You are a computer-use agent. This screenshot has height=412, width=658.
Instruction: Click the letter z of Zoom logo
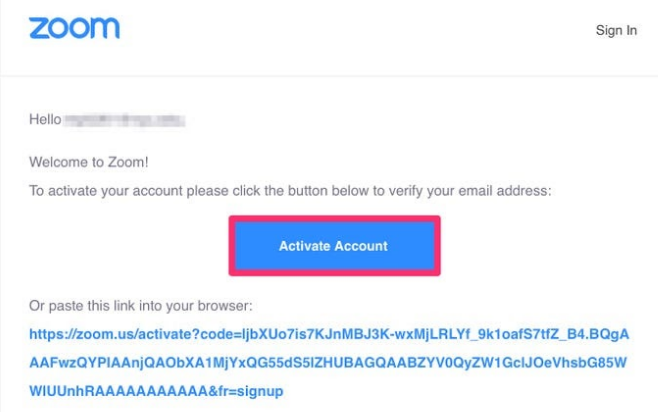click(39, 29)
